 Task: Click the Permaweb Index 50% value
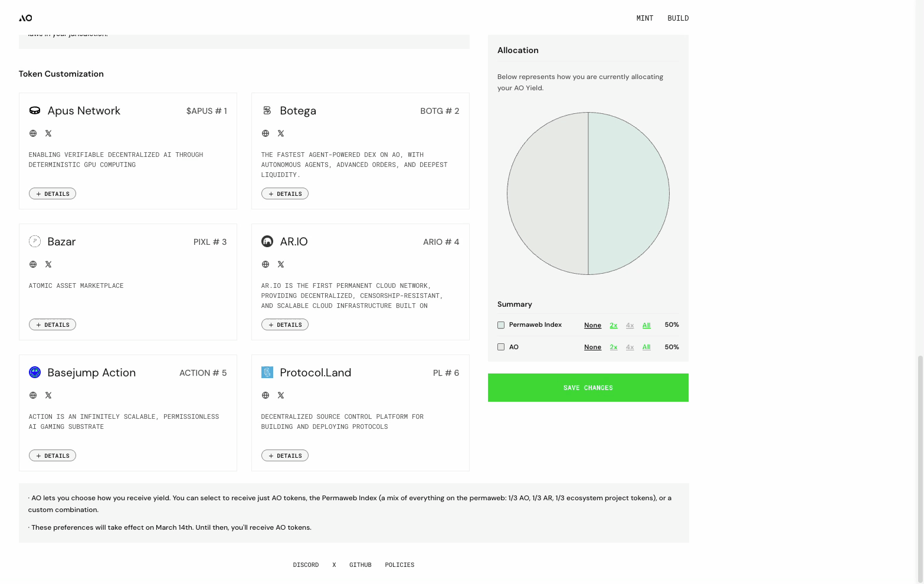pyautogui.click(x=671, y=325)
